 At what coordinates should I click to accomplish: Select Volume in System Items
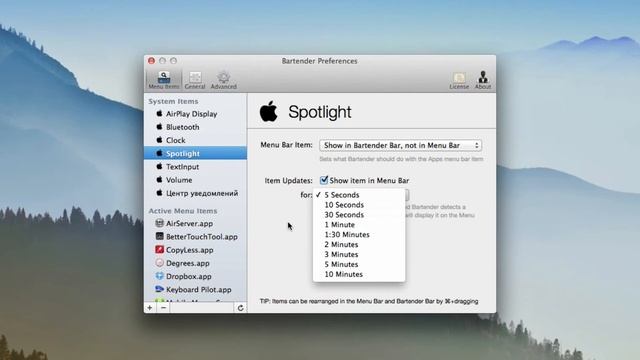[x=195, y=180]
